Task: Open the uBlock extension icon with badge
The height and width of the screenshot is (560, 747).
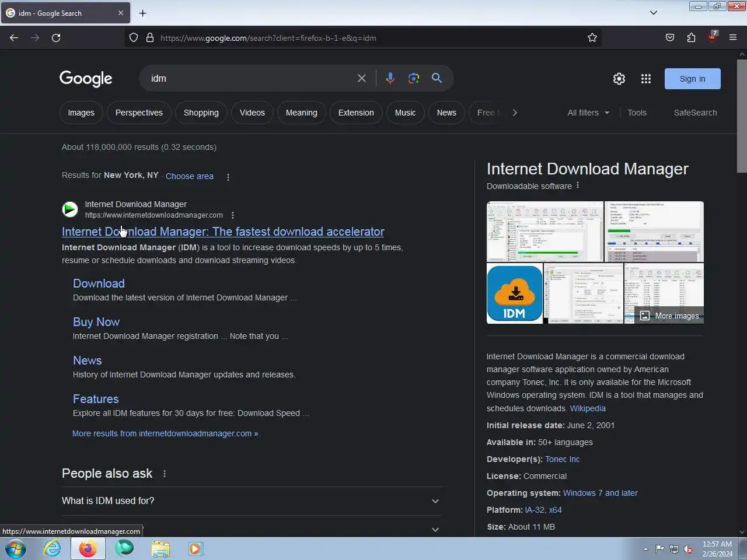Action: (x=712, y=37)
